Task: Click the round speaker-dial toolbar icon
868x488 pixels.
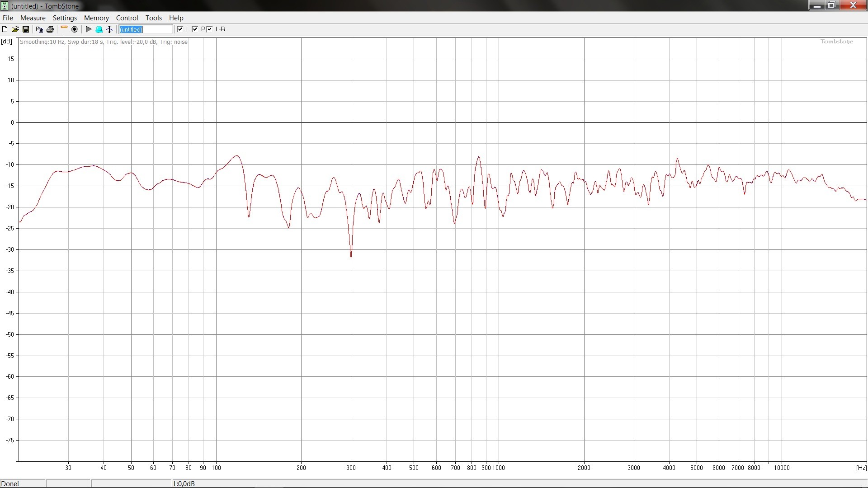Action: pyautogui.click(x=75, y=29)
